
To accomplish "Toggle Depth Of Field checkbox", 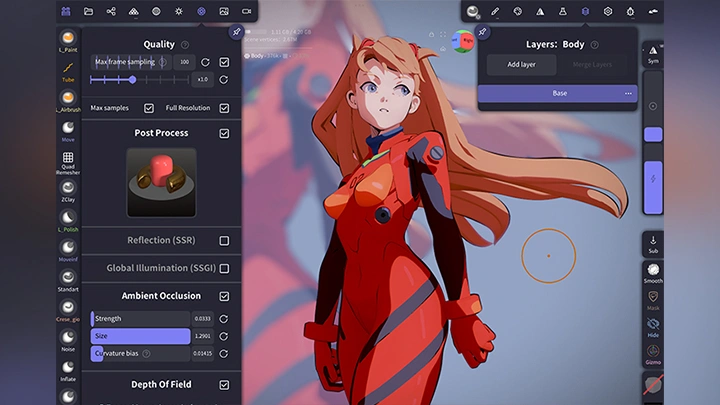I will click(x=224, y=385).
